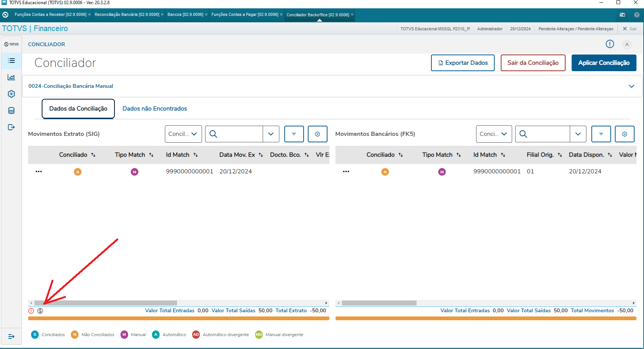Click the red alert icon below extrato grid
The height and width of the screenshot is (349, 644).
tap(31, 311)
